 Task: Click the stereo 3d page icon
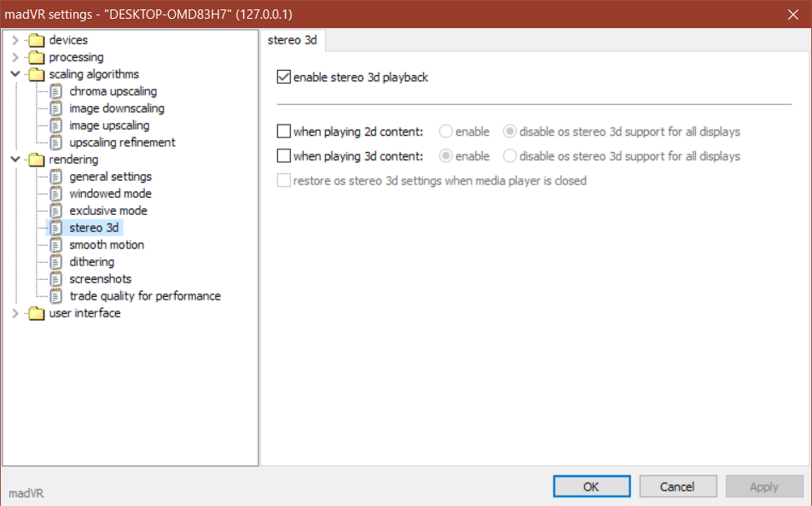point(56,228)
